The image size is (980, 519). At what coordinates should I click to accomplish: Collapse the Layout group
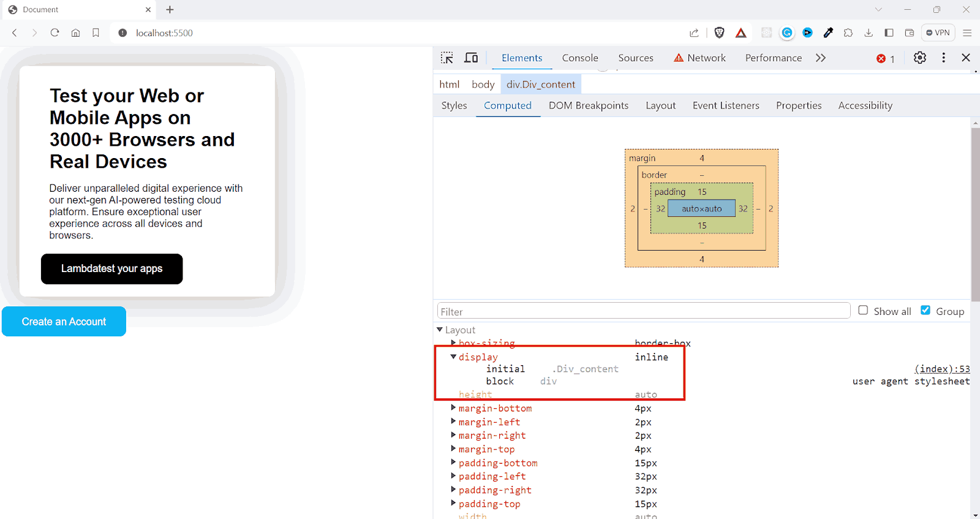tap(440, 330)
